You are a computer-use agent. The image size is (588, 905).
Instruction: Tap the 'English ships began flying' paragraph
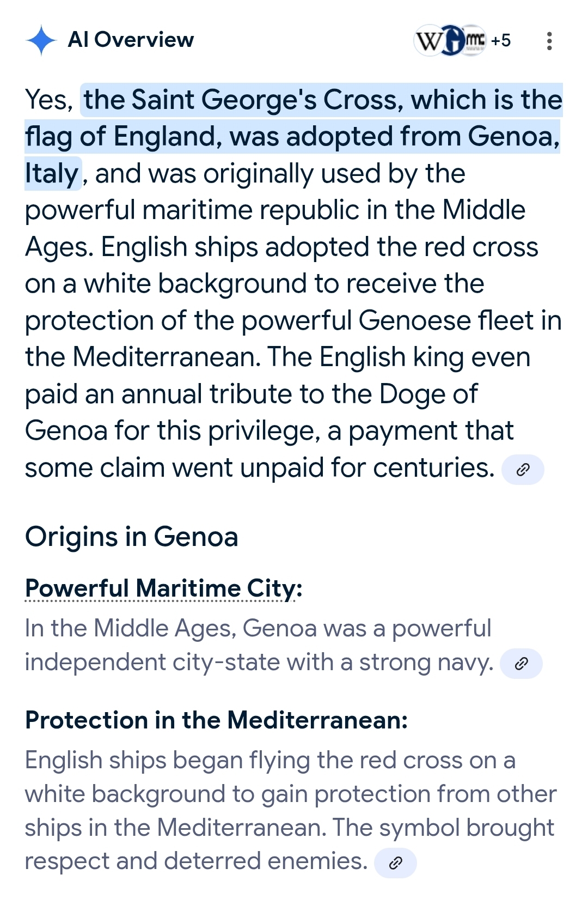pyautogui.click(x=291, y=811)
